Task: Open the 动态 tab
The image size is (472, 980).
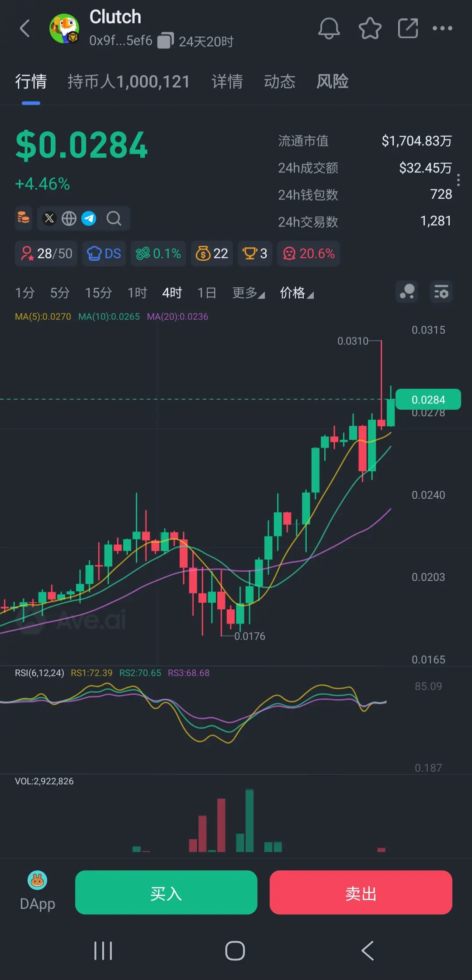Action: [x=279, y=82]
